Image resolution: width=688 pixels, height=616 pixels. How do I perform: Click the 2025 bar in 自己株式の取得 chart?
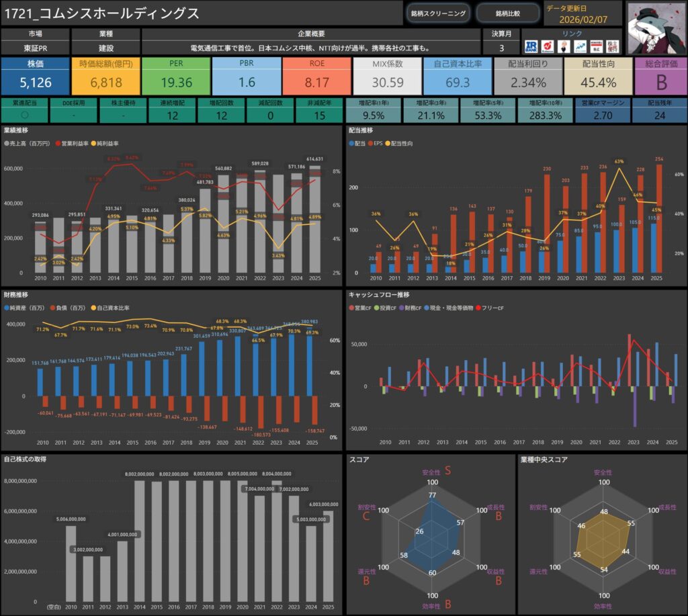[329, 557]
